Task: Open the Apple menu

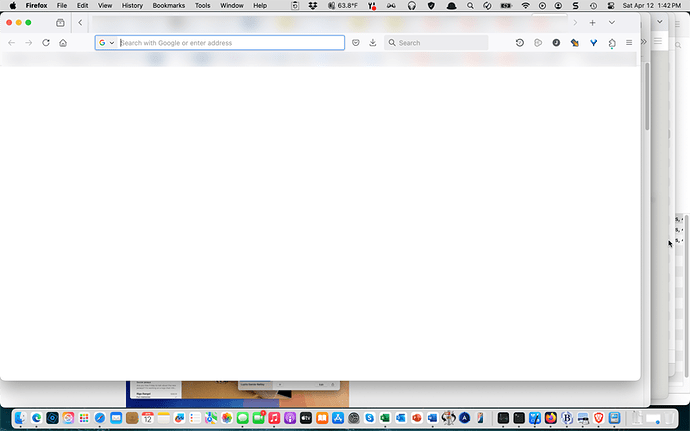Action: (x=13, y=6)
